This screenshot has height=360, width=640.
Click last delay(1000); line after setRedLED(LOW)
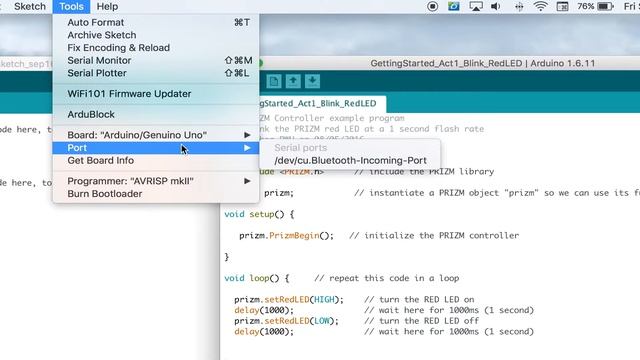tap(264, 331)
